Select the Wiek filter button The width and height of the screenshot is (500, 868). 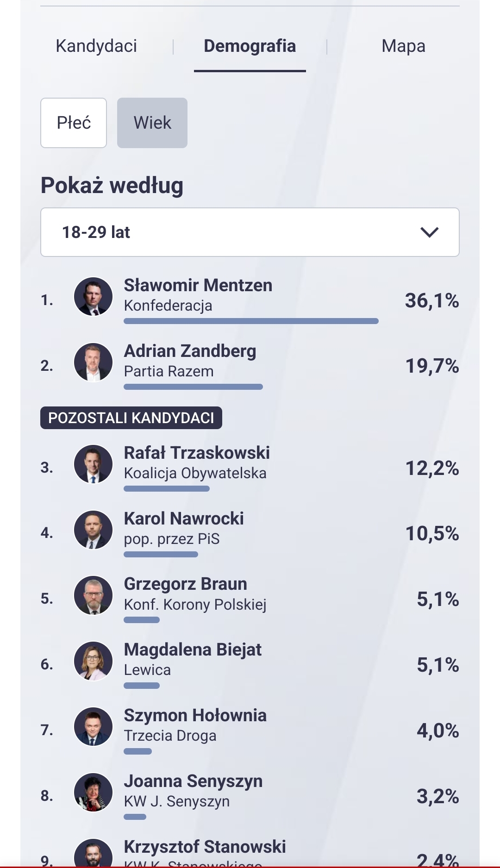[152, 123]
